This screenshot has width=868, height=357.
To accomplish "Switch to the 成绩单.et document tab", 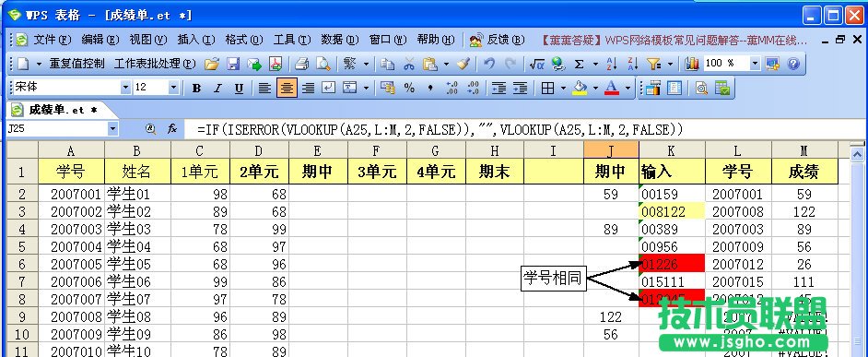I will [x=62, y=110].
